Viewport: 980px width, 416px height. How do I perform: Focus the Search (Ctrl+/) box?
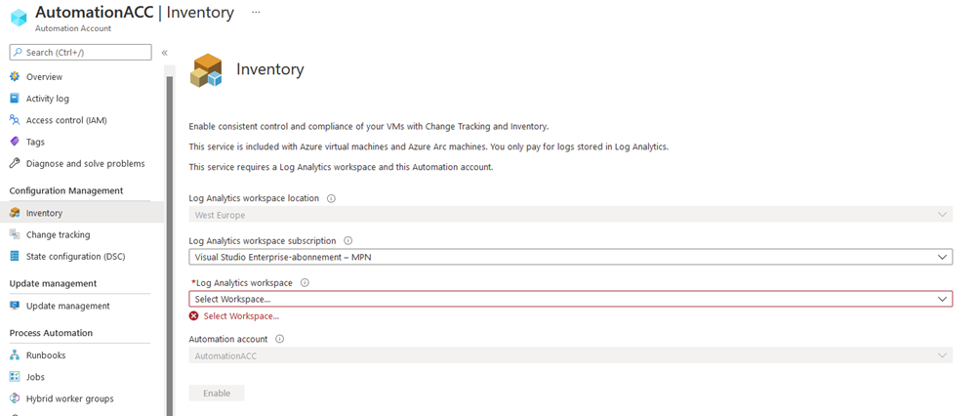point(81,53)
